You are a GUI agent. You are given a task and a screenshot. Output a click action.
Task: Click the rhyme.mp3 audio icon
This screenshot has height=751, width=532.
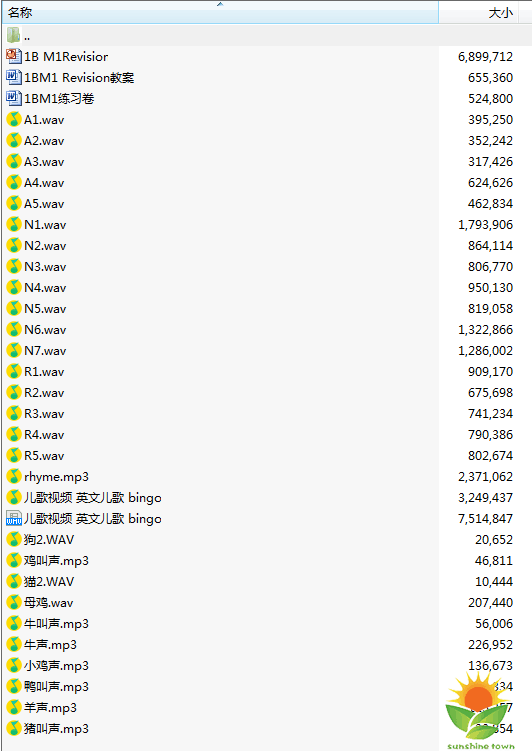click(13, 477)
